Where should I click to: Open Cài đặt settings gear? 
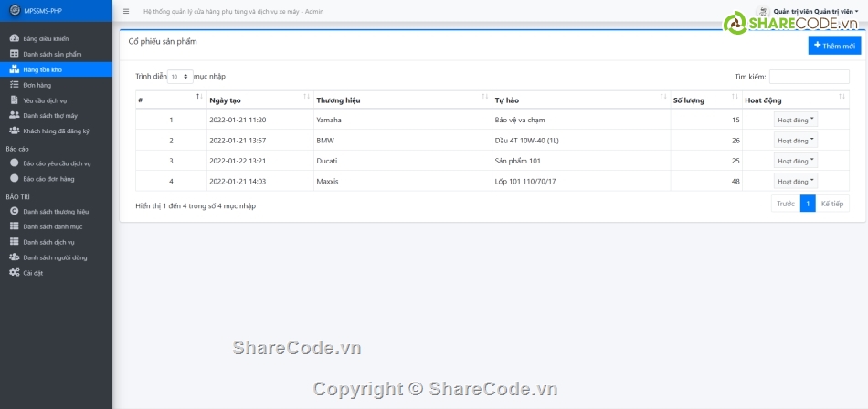15,273
